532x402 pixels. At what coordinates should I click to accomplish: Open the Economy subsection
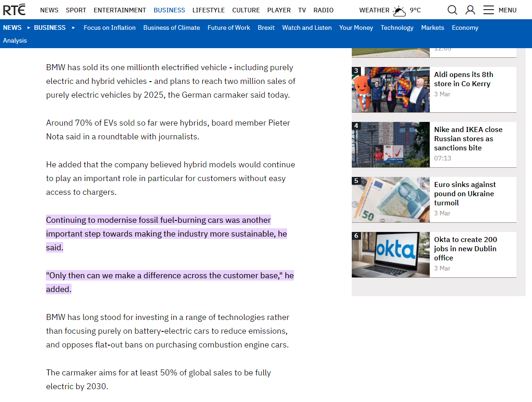click(x=465, y=28)
